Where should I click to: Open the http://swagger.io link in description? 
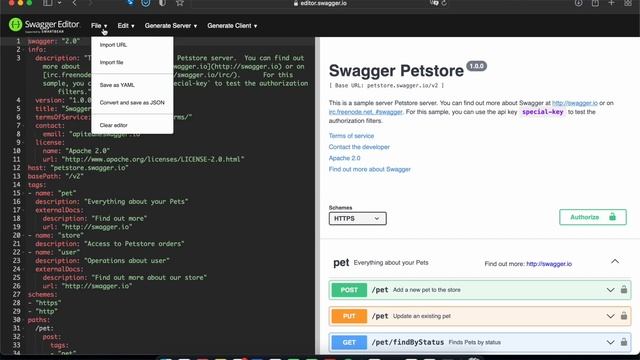pos(575,103)
